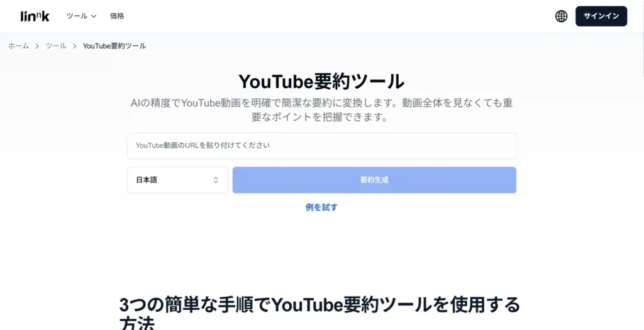This screenshot has height=330, width=644.
Task: Click the サインイン button
Action: pyautogui.click(x=601, y=16)
